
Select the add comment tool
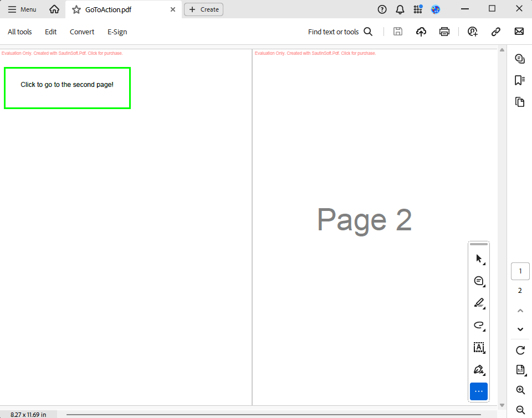479,281
